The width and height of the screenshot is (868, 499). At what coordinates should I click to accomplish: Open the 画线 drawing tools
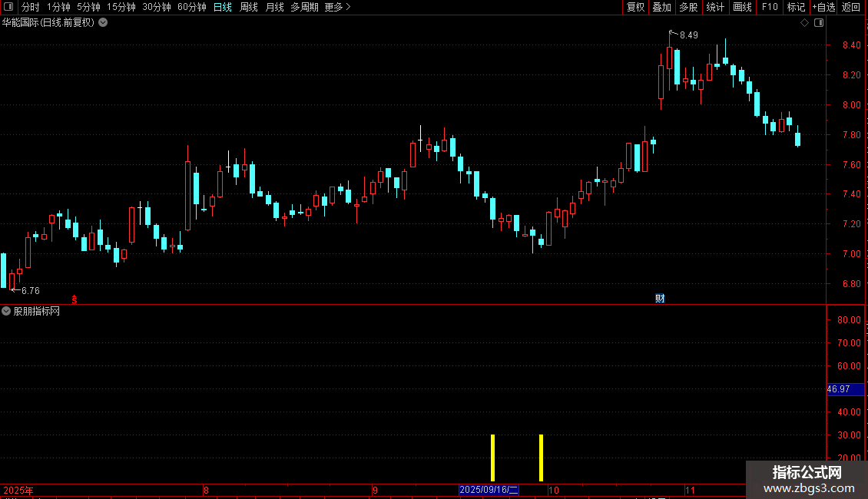(x=742, y=7)
